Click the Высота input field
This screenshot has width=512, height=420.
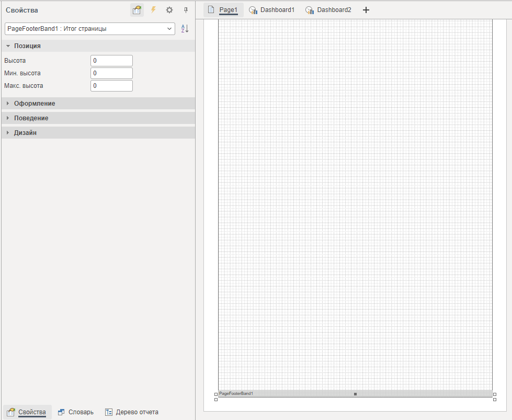[x=111, y=61]
